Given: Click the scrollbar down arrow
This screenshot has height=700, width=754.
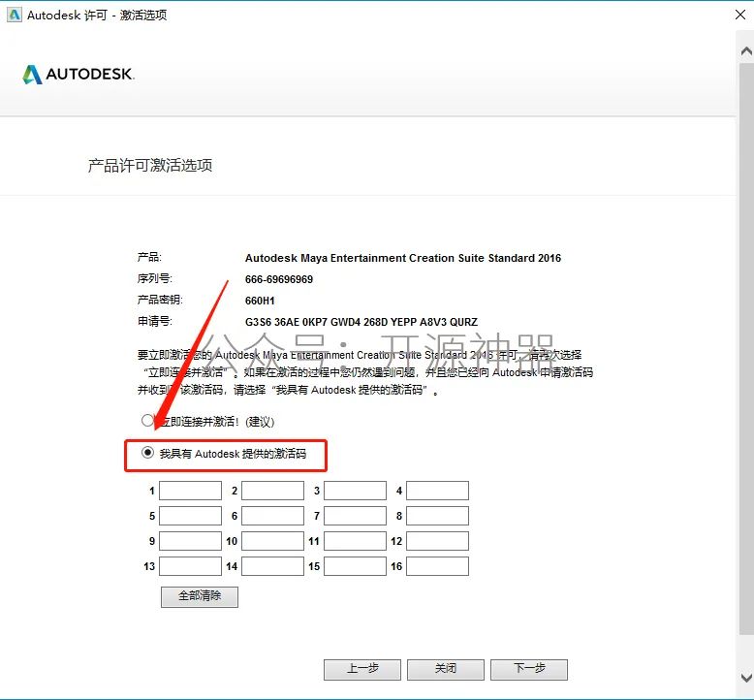Looking at the screenshot, I should click(746, 678).
